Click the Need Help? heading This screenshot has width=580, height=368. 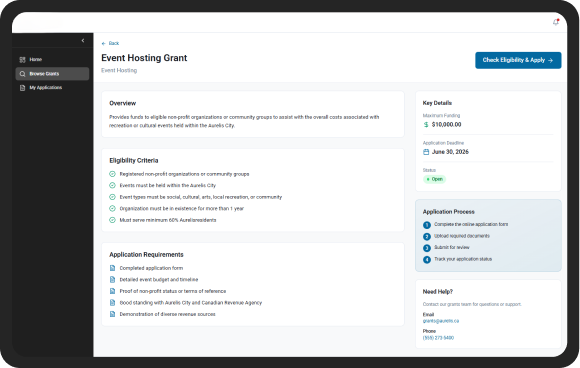438,291
